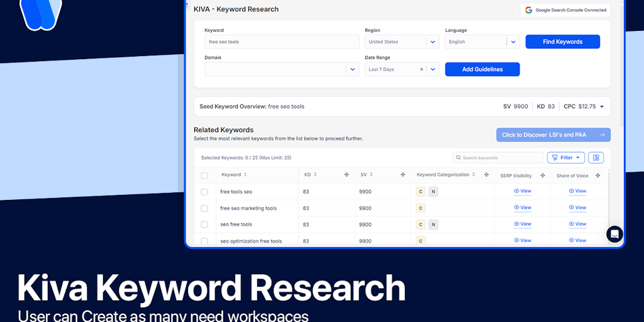Image resolution: width=644 pixels, height=322 pixels.
Task: Click the Google G logo icon
Action: [x=528, y=10]
